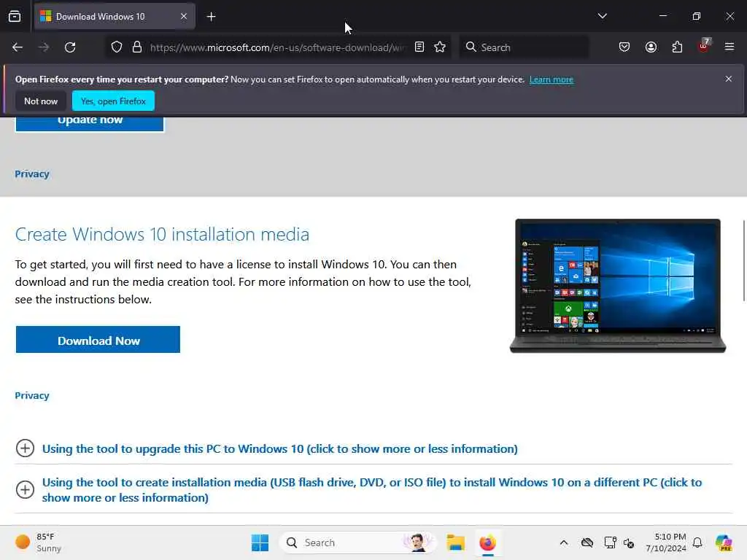Show site security lock information
This screenshot has height=560, width=747.
(137, 47)
